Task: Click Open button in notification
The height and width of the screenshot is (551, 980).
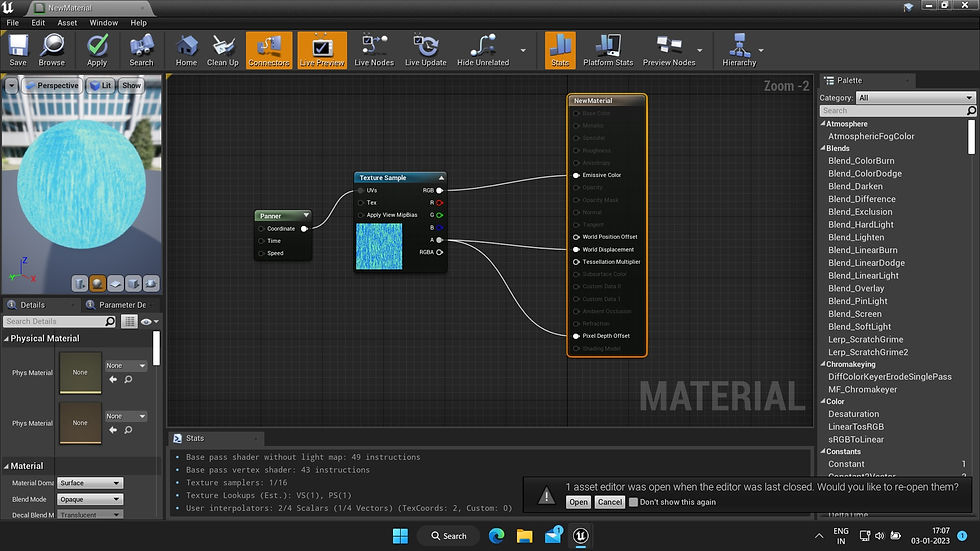Action: (x=578, y=502)
